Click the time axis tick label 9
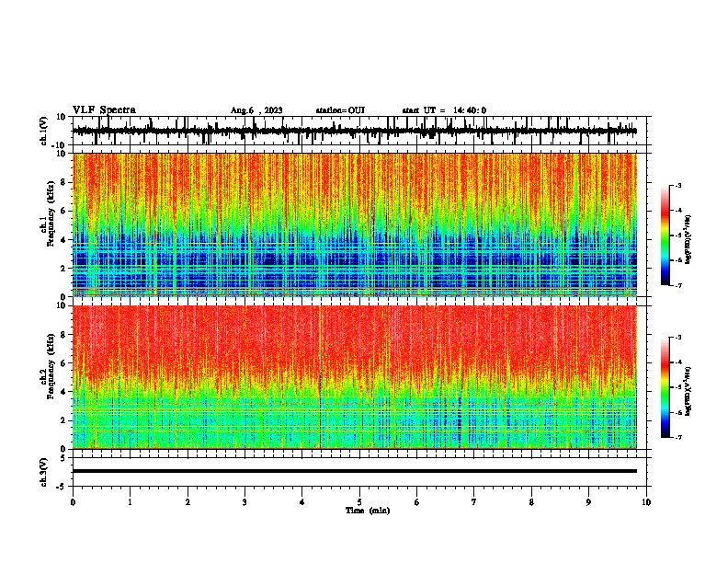 (588, 502)
